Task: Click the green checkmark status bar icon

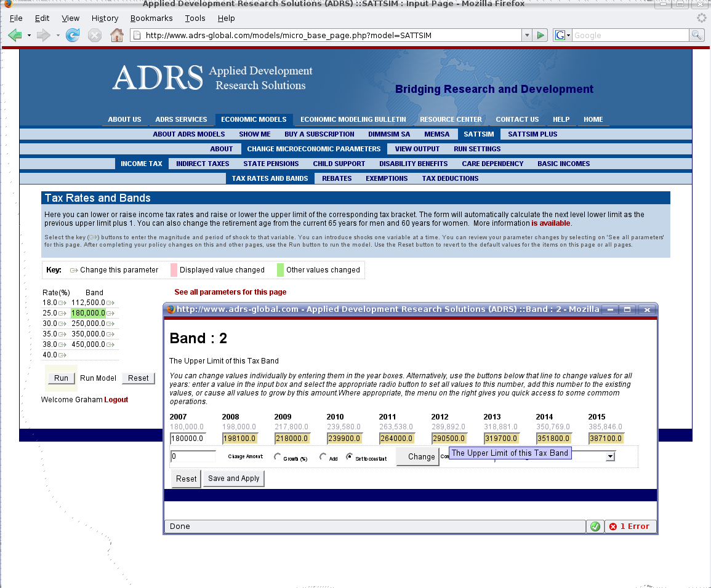Action: click(595, 526)
